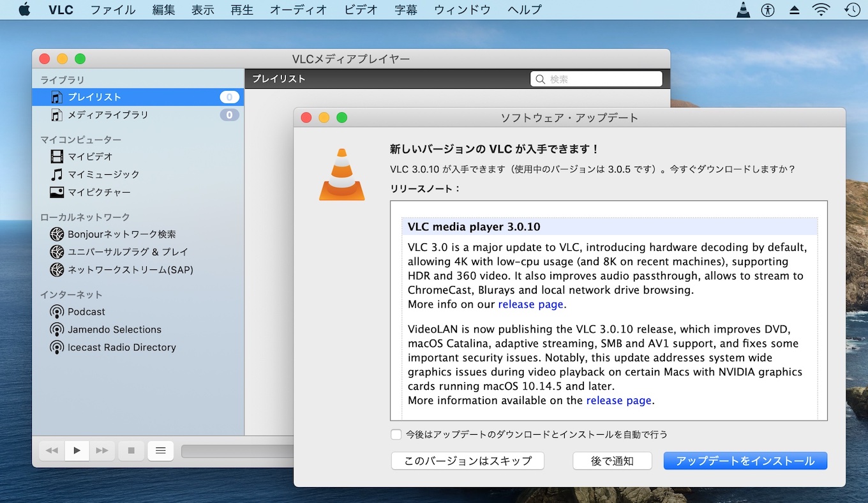Open the Wi-Fi status menu
This screenshot has width=868, height=503.
pyautogui.click(x=821, y=10)
